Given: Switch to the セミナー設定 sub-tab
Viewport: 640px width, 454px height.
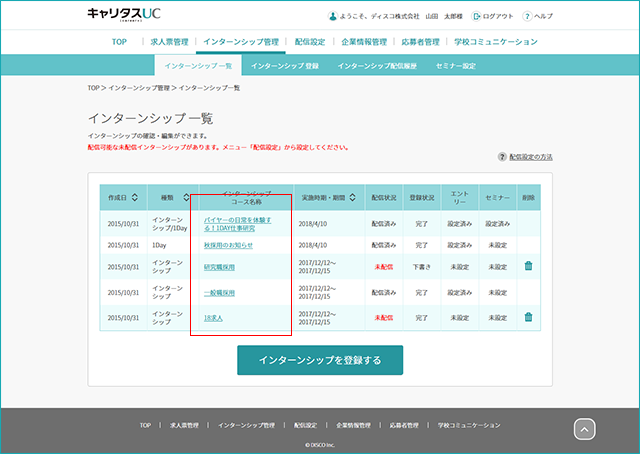Looking at the screenshot, I should [456, 66].
